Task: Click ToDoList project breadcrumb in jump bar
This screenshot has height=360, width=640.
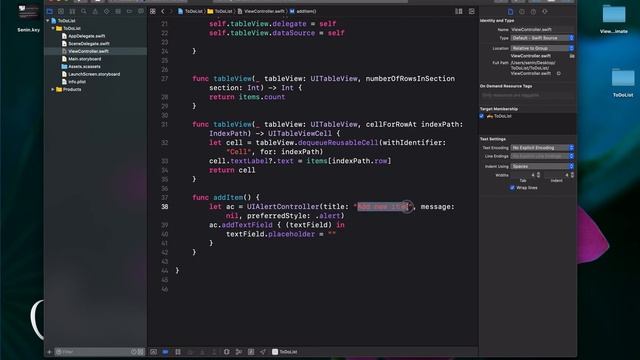Action: [x=190, y=11]
